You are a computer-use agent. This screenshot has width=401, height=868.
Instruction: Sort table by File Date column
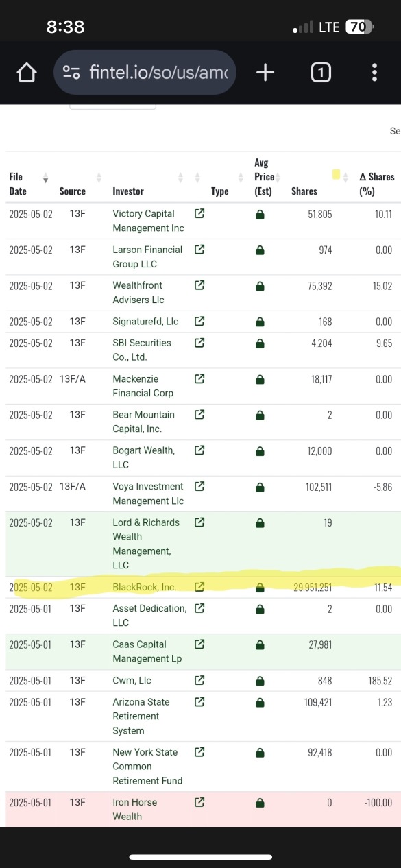[x=45, y=178]
